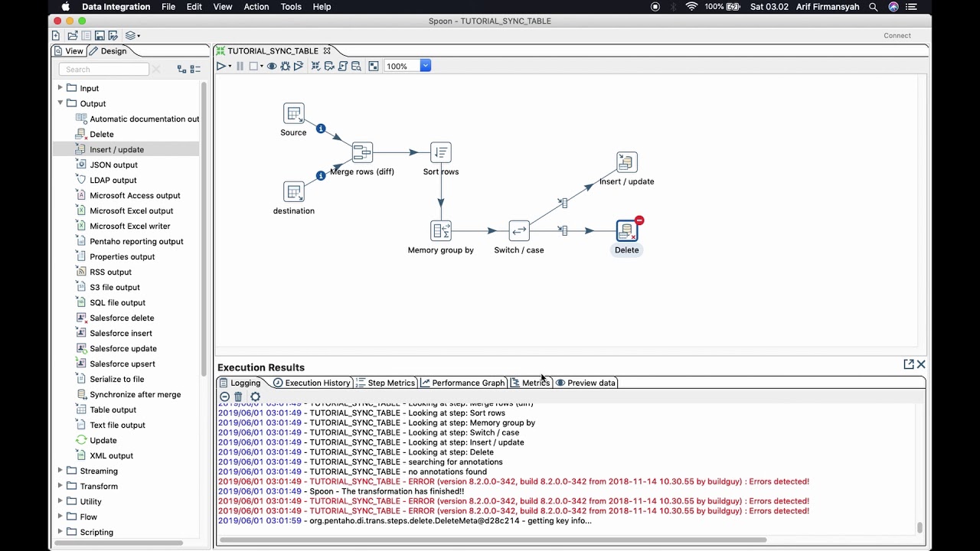Open log settings gear icon
Screen dimensions: 980x551
point(256,396)
